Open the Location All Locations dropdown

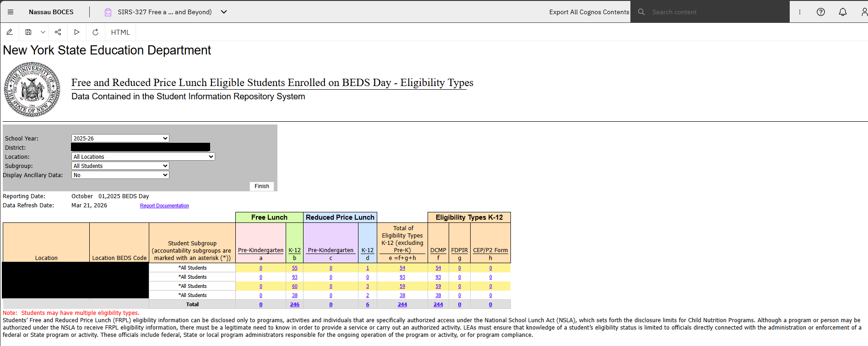[x=143, y=157]
